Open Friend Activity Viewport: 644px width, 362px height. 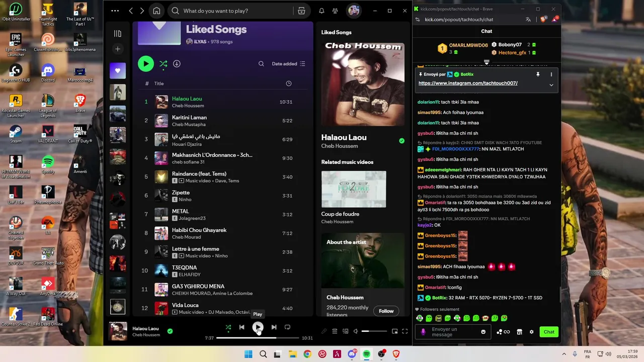[x=335, y=11]
